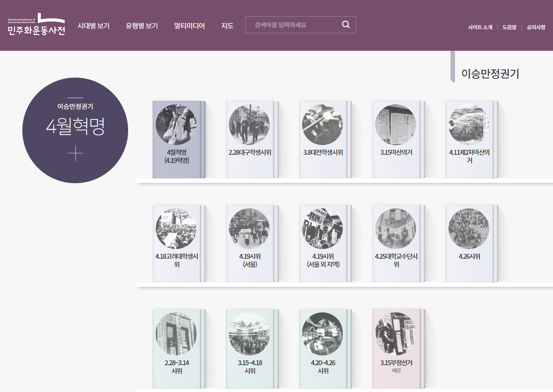
Task: Open the 유형별 보기 menu
Action: tap(142, 26)
